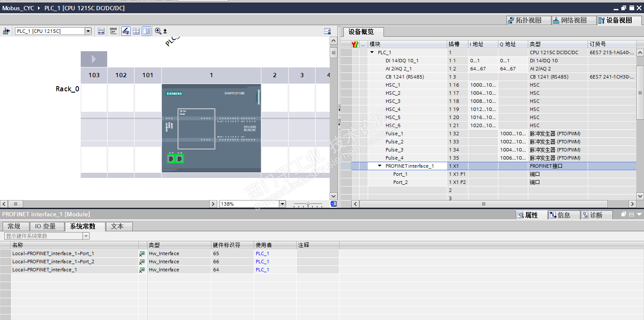Collapse the PROFINET interface_1 tree node
644x320 pixels.
coord(380,166)
